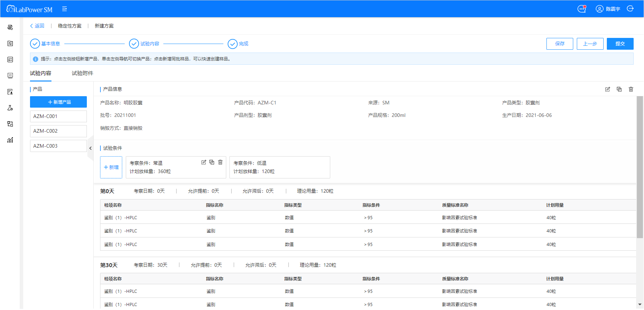Viewport: 644px width, 310px height.
Task: Open the code monitor sidebar icon
Action: tap(10, 75)
